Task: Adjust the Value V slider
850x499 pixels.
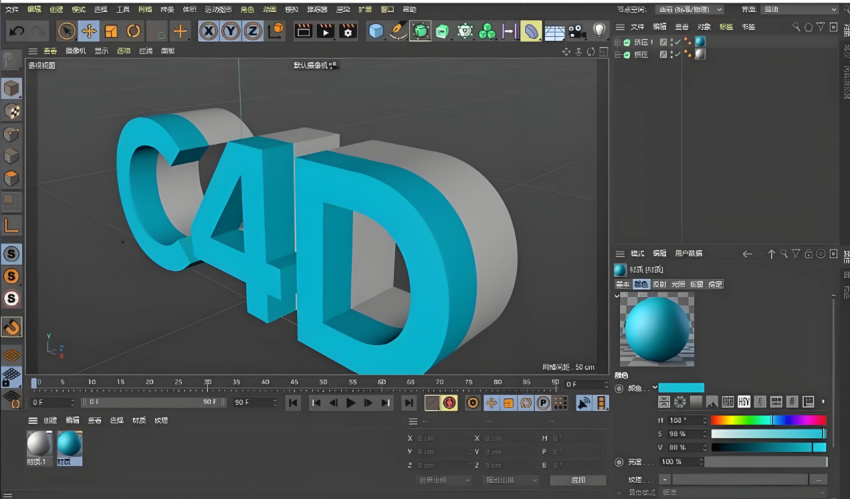Action: (769, 447)
